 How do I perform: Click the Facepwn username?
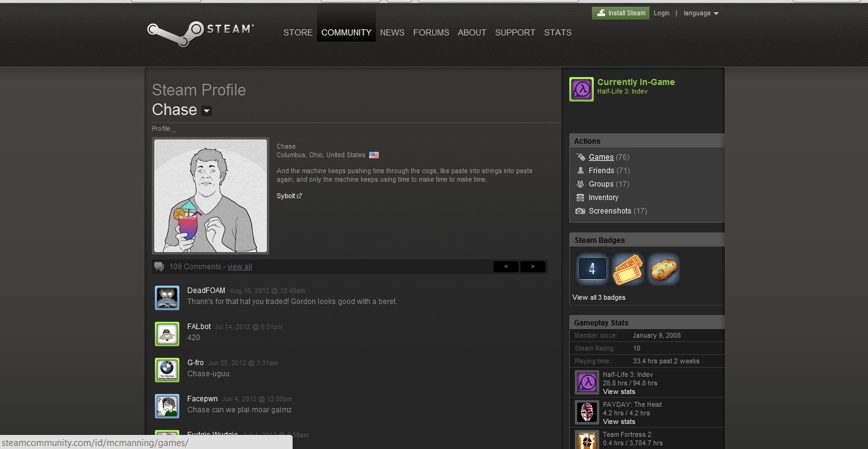(x=203, y=399)
